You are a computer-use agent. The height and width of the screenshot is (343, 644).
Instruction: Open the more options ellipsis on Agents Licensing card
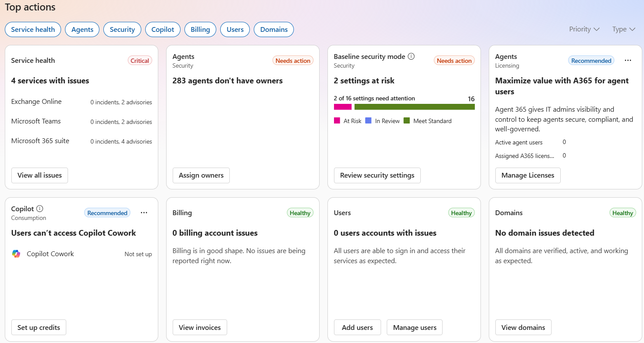(628, 61)
